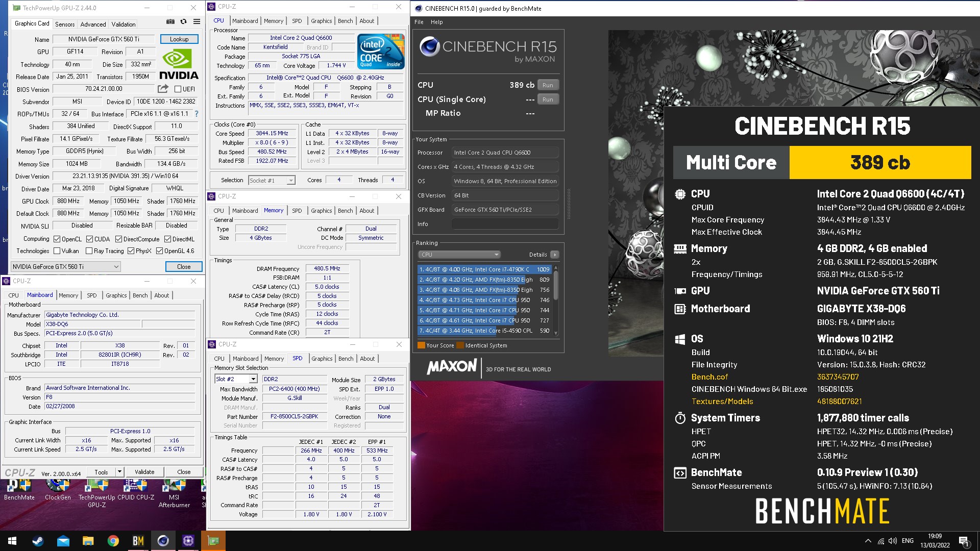Toggle DirectML checkbox
The width and height of the screenshot is (980, 551).
pyautogui.click(x=167, y=239)
